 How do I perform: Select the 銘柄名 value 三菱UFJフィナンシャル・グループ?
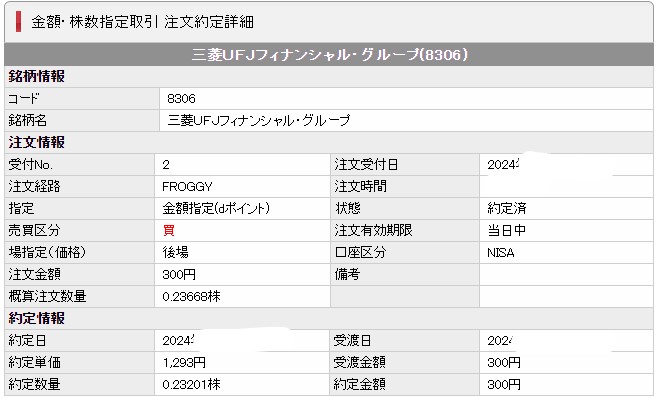(259, 120)
